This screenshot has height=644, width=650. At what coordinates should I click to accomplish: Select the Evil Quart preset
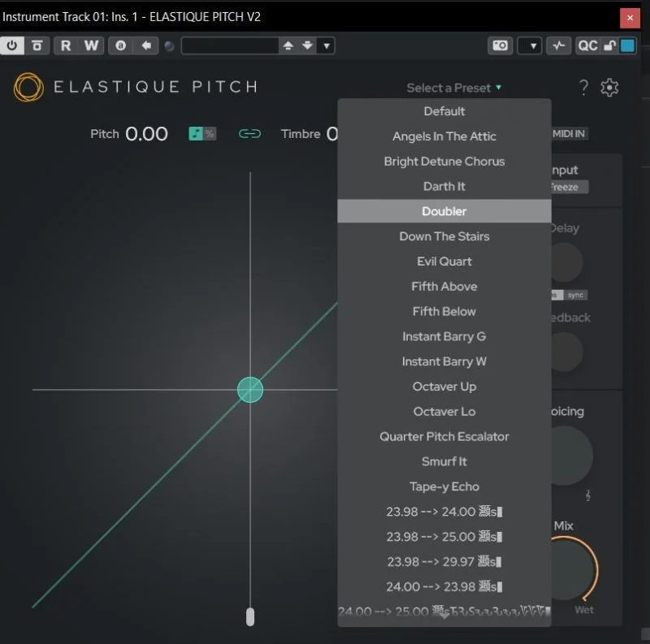[x=444, y=261]
